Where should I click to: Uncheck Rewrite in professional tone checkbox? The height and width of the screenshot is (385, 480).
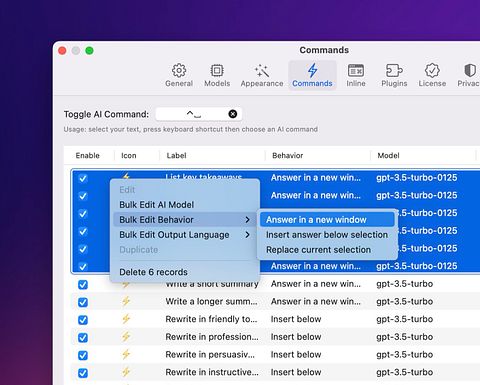click(x=83, y=337)
